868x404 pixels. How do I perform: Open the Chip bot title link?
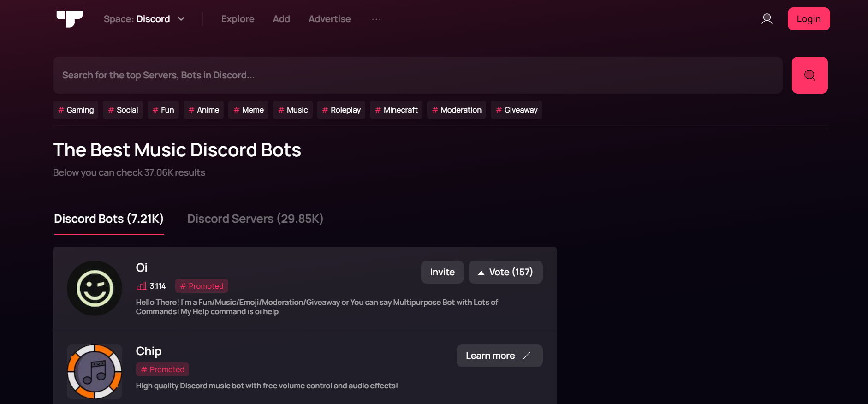pos(149,351)
